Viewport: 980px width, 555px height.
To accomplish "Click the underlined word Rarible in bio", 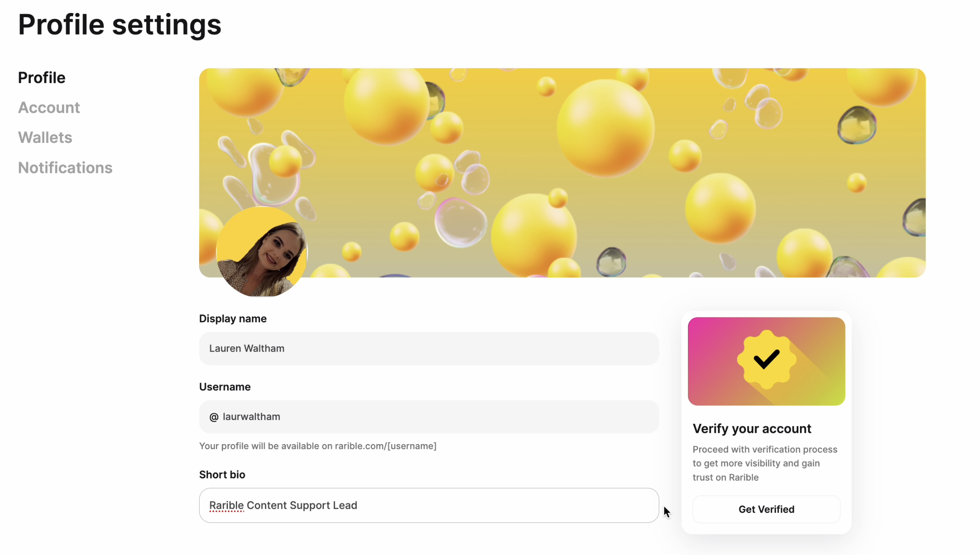I will (226, 505).
